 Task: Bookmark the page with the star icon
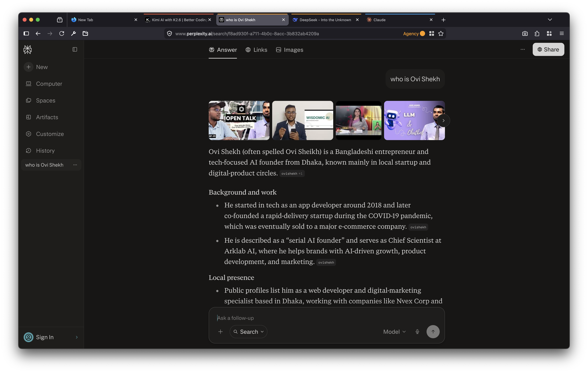pyautogui.click(x=441, y=34)
